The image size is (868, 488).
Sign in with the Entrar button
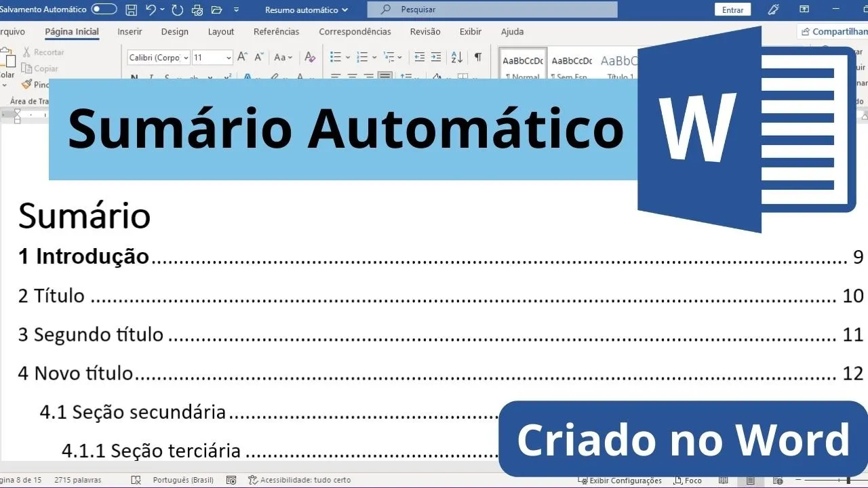click(732, 9)
